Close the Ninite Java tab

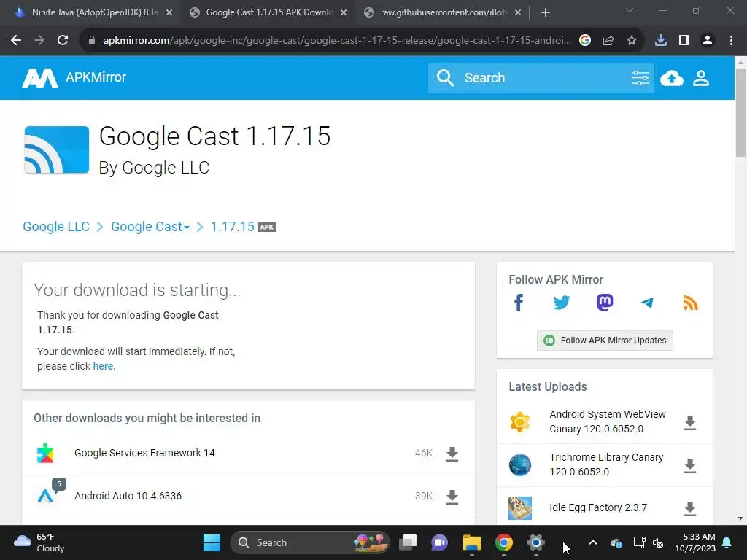click(x=169, y=12)
